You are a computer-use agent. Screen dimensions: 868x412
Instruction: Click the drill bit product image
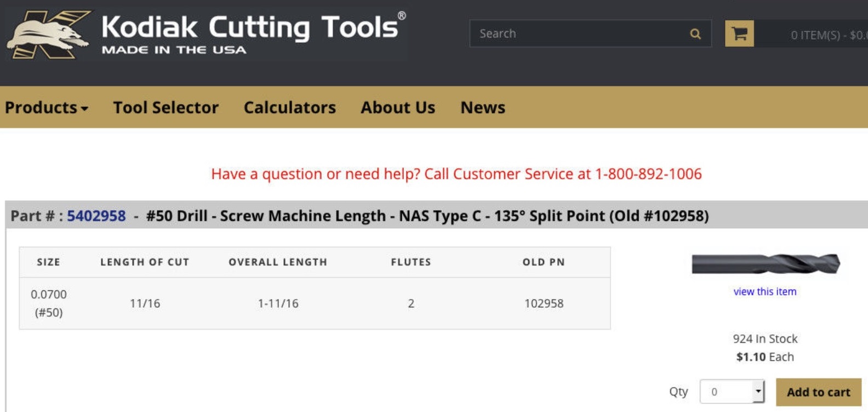click(x=765, y=264)
